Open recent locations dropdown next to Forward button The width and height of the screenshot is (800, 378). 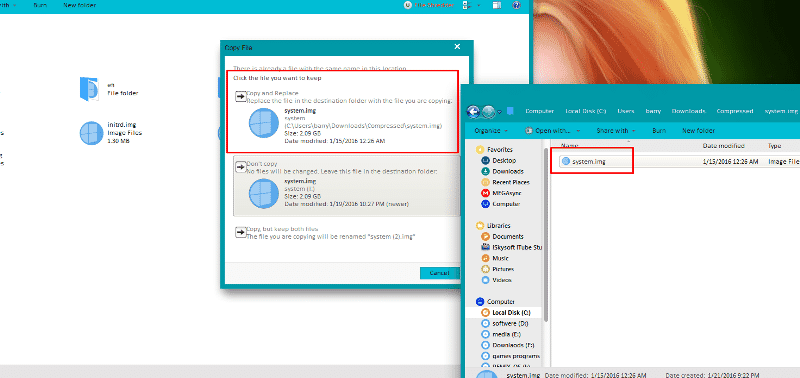tap(499, 112)
